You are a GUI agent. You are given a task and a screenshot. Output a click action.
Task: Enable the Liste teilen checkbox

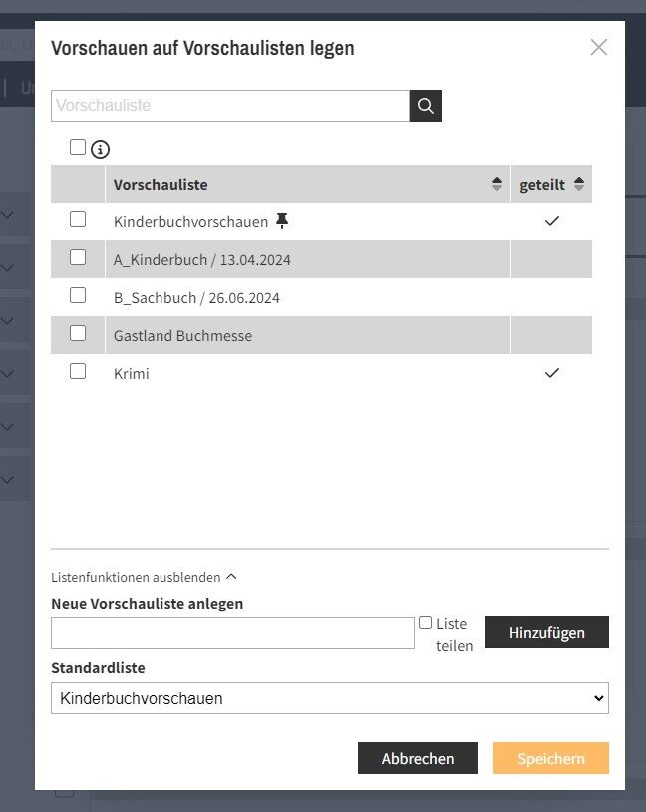tap(426, 623)
